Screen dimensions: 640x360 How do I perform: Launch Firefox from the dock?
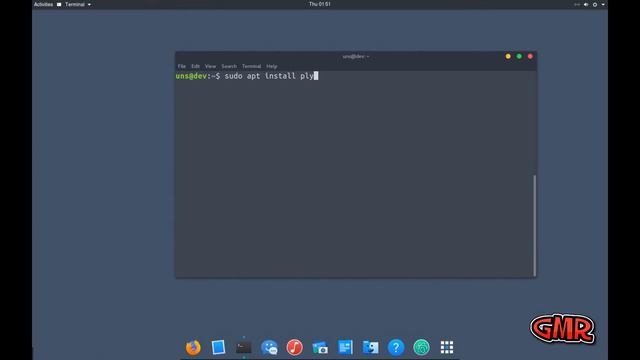point(193,347)
